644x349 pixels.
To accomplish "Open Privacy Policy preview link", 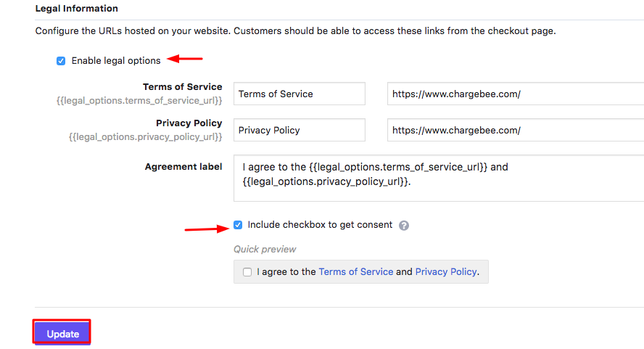I will coord(446,271).
